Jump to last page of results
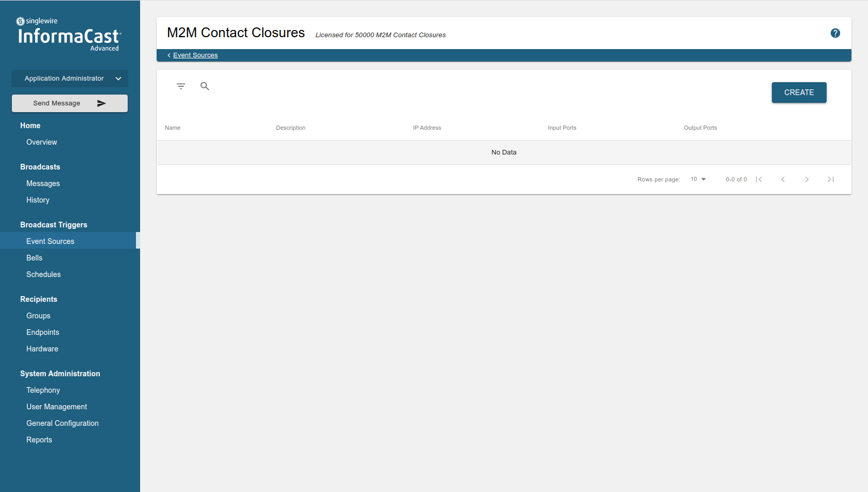Image resolution: width=868 pixels, height=492 pixels. (x=830, y=179)
